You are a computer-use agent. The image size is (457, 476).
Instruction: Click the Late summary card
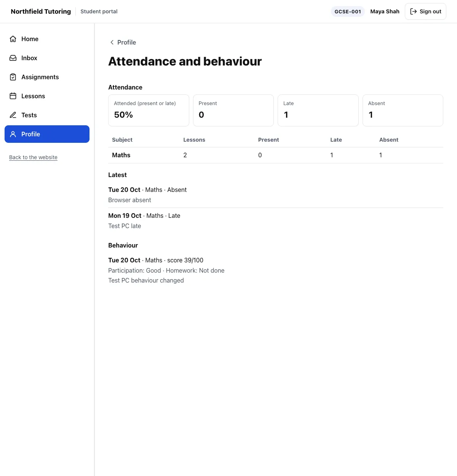[318, 110]
